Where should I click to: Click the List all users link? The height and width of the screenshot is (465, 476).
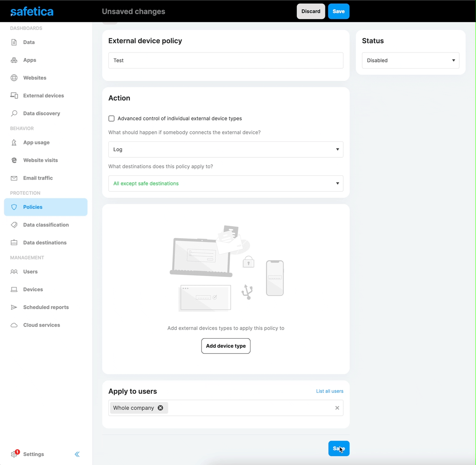329,391
